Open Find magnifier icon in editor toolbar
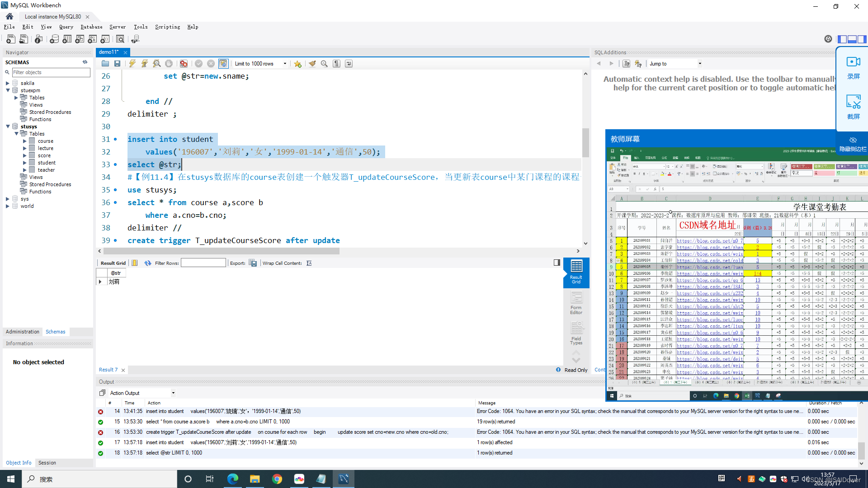 [324, 64]
